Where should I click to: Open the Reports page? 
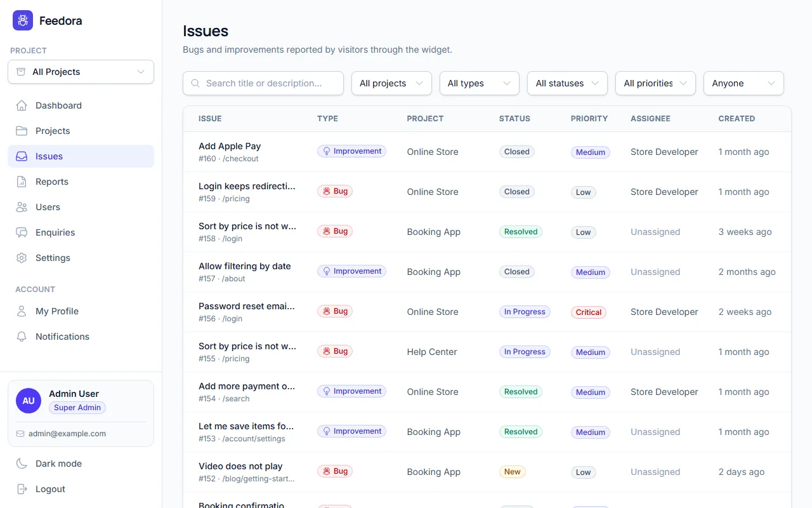click(x=81, y=182)
